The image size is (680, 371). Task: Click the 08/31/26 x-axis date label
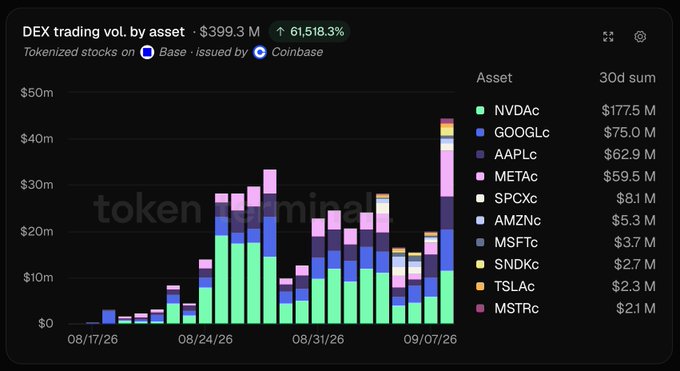coord(318,339)
